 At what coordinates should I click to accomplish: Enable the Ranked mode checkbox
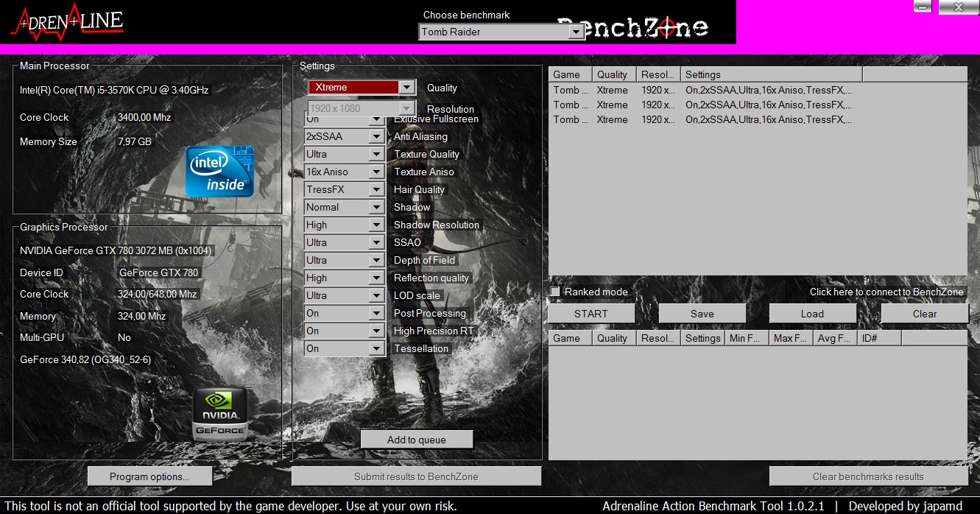coord(556,292)
